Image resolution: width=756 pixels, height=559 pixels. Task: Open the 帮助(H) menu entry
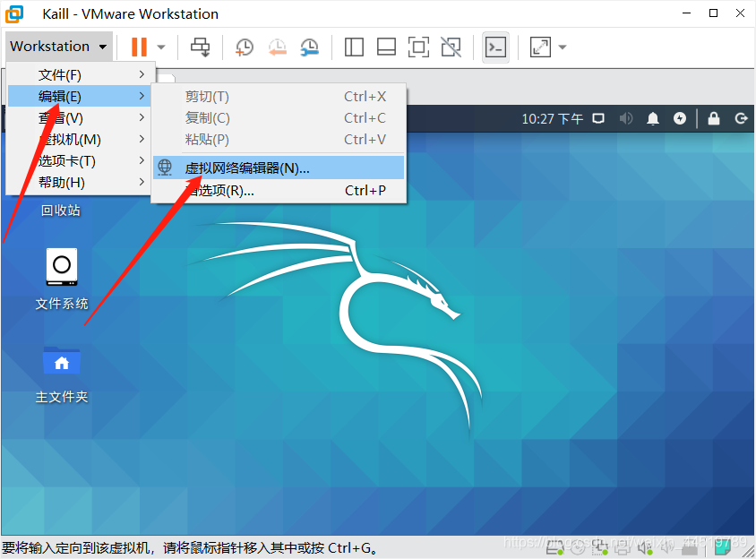(80, 183)
